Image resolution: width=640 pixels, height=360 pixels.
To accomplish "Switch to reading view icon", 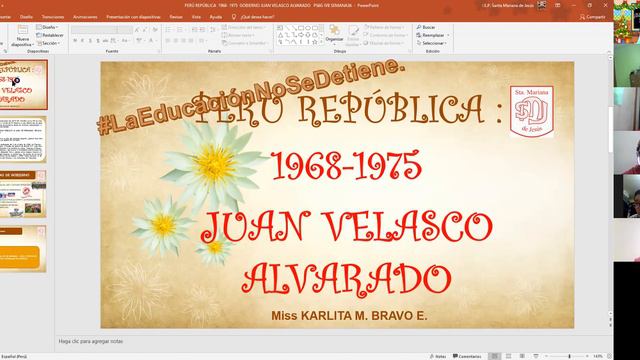I will [x=522, y=356].
